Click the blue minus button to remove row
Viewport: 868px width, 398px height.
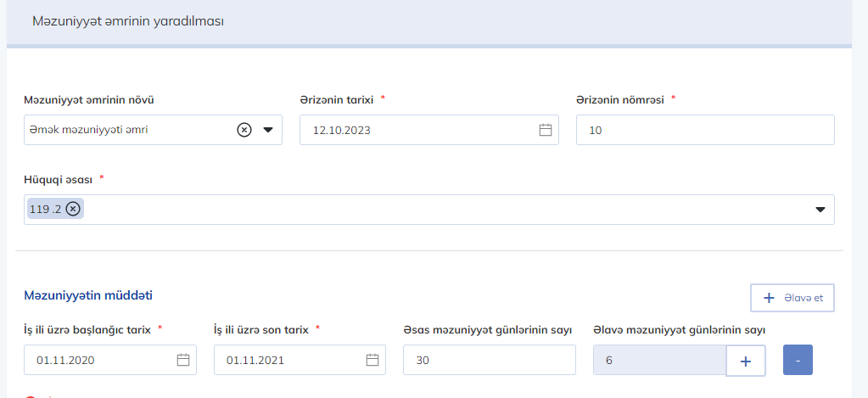[x=798, y=360]
